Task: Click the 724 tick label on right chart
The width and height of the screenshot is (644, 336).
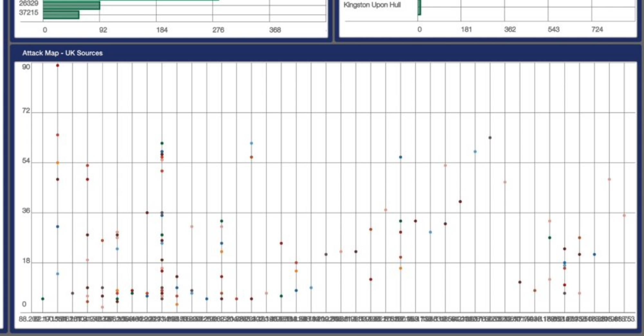Action: (597, 29)
